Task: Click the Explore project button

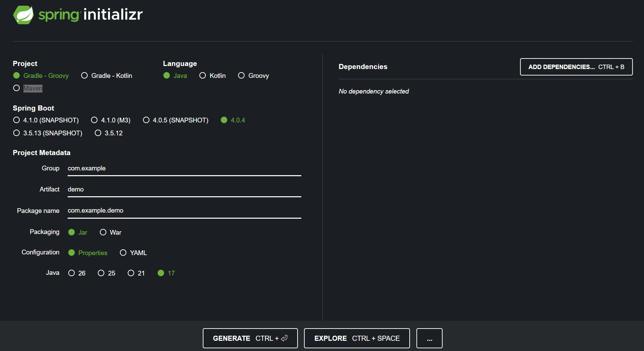Action: [357, 338]
